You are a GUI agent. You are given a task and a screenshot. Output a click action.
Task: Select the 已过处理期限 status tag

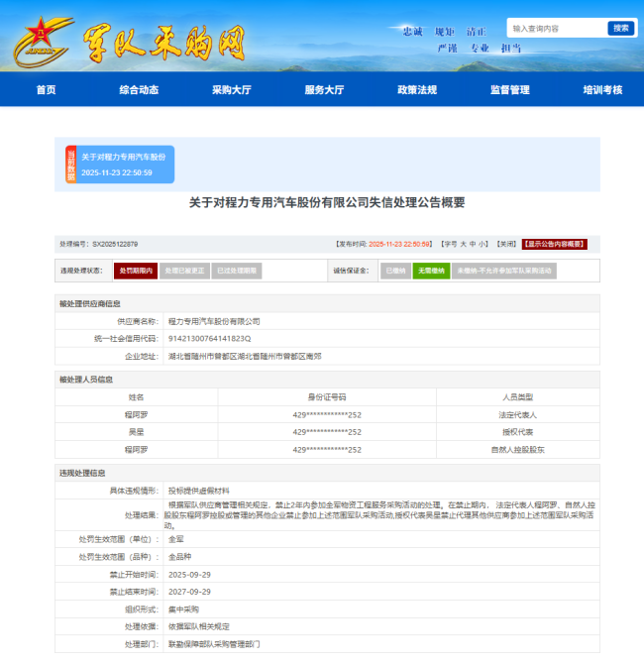pyautogui.click(x=237, y=271)
